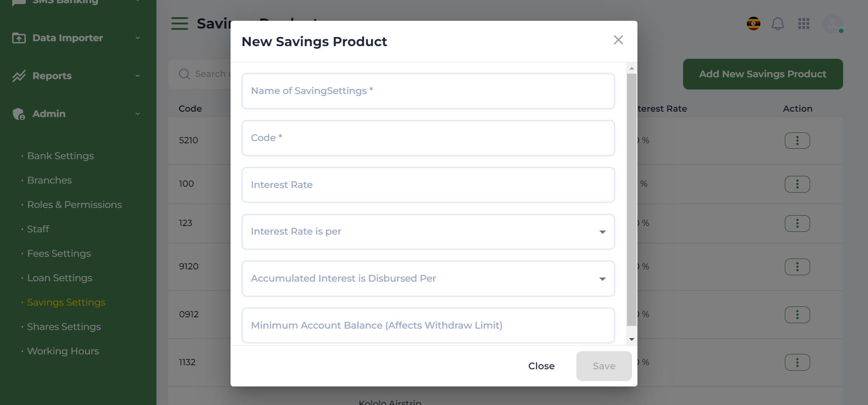
Task: Click the dialog scrollbar down arrow
Action: tap(632, 339)
